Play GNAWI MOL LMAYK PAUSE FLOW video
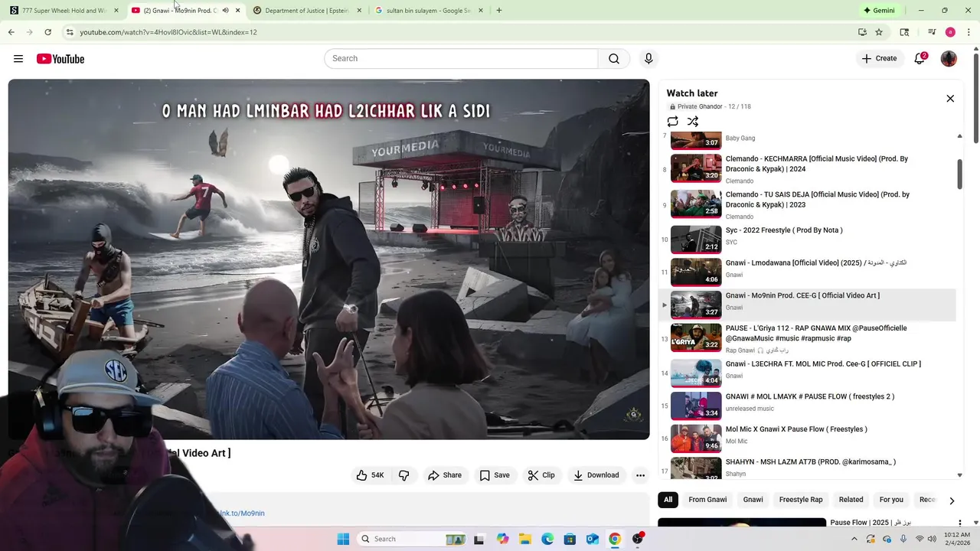This screenshot has width=980, height=551. pyautogui.click(x=808, y=406)
